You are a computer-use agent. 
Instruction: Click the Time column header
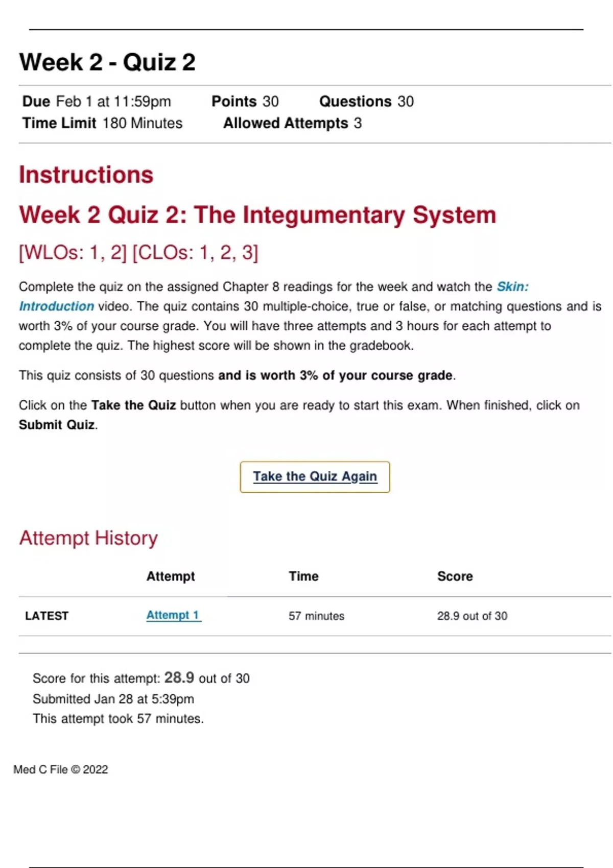click(x=303, y=576)
